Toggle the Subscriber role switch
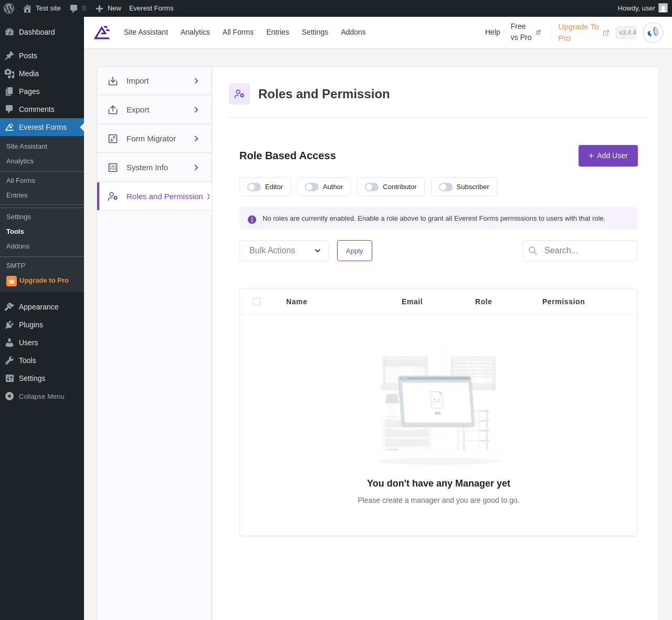The width and height of the screenshot is (672, 620). coord(446,187)
